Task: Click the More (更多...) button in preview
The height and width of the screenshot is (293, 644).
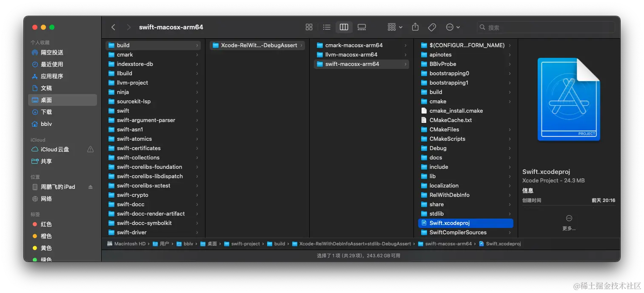Action: click(x=569, y=223)
